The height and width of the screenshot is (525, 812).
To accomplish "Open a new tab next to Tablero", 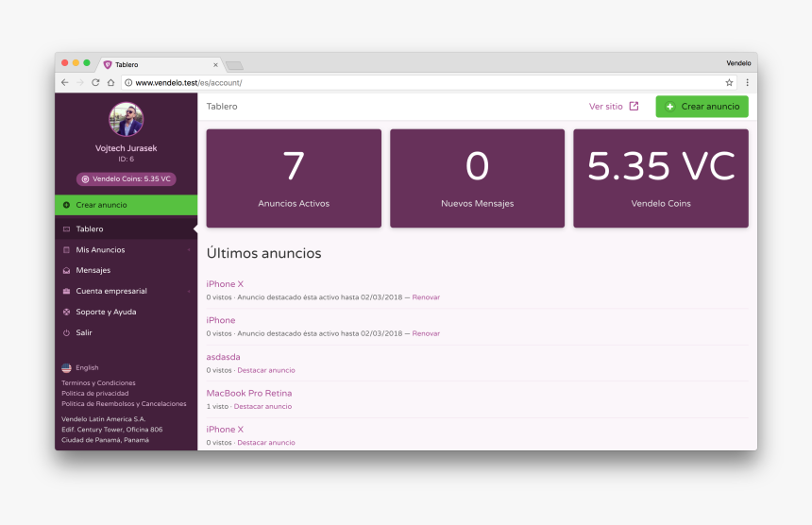I will point(234,65).
